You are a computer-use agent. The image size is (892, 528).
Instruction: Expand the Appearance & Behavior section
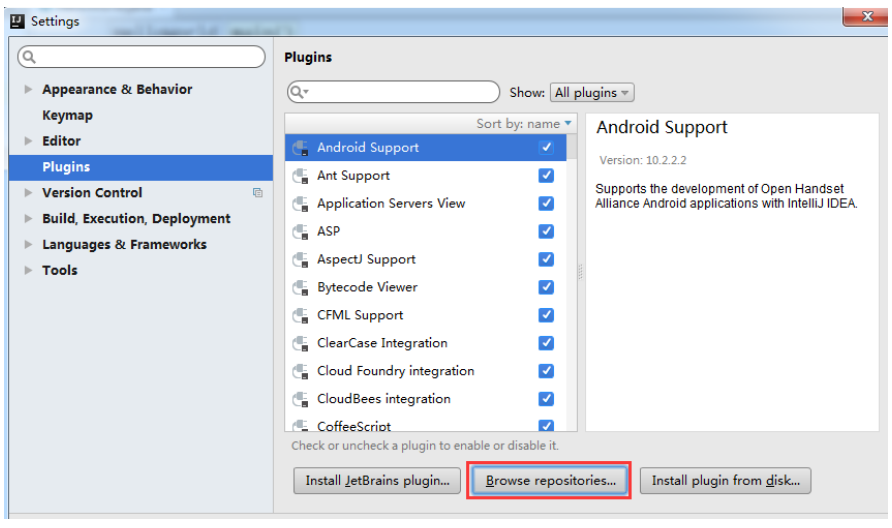(28, 89)
